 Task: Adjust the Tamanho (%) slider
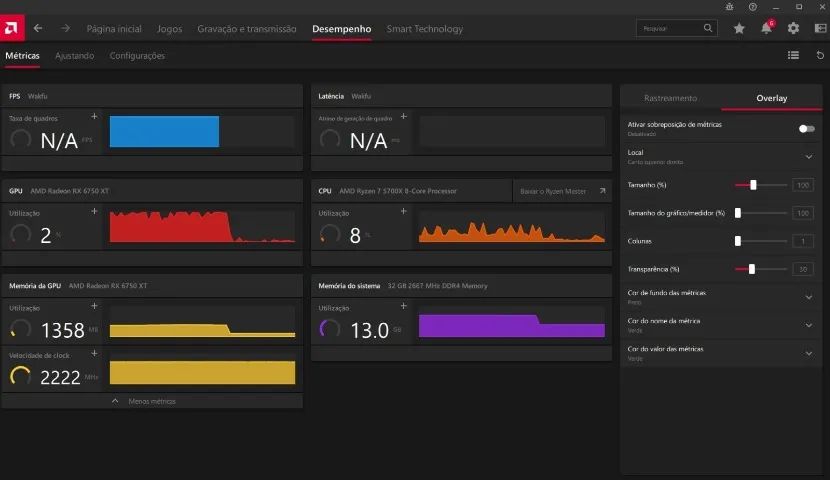point(761,185)
